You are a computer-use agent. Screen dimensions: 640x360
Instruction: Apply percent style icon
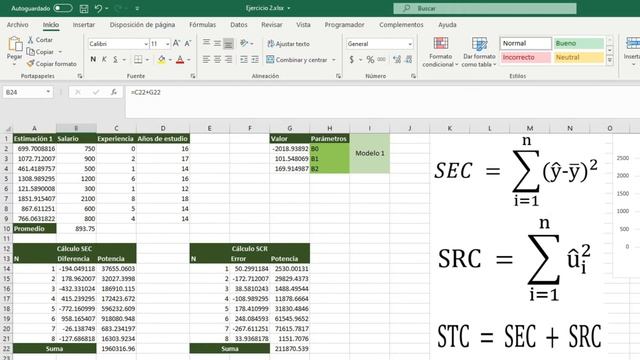point(370,60)
